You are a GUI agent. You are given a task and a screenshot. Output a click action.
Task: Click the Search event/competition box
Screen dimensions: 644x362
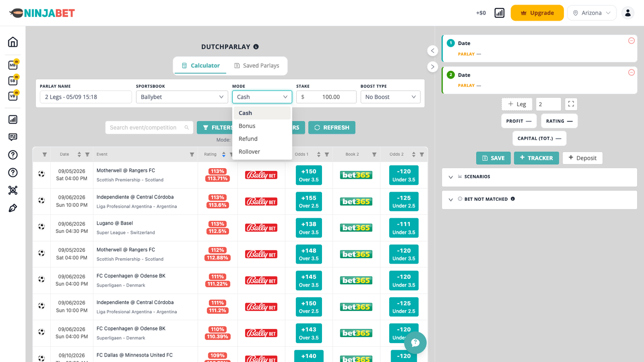pyautogui.click(x=149, y=128)
